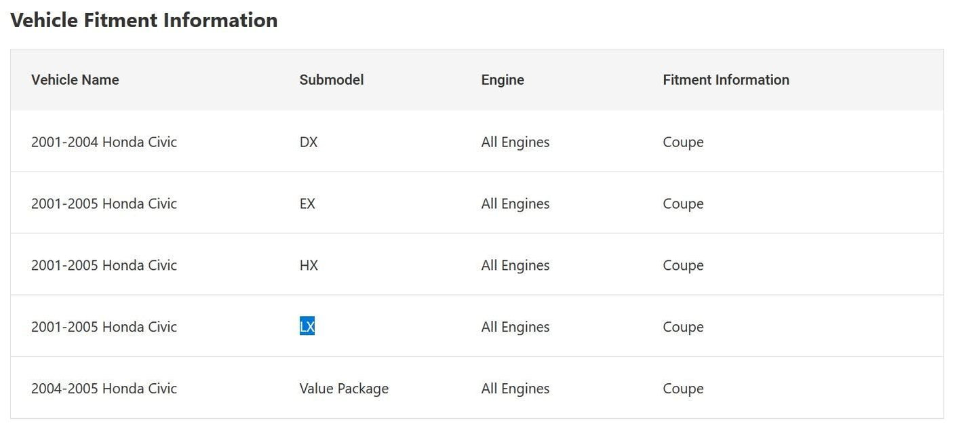Select the 2001-2004 Honda Civic cell

point(104,142)
